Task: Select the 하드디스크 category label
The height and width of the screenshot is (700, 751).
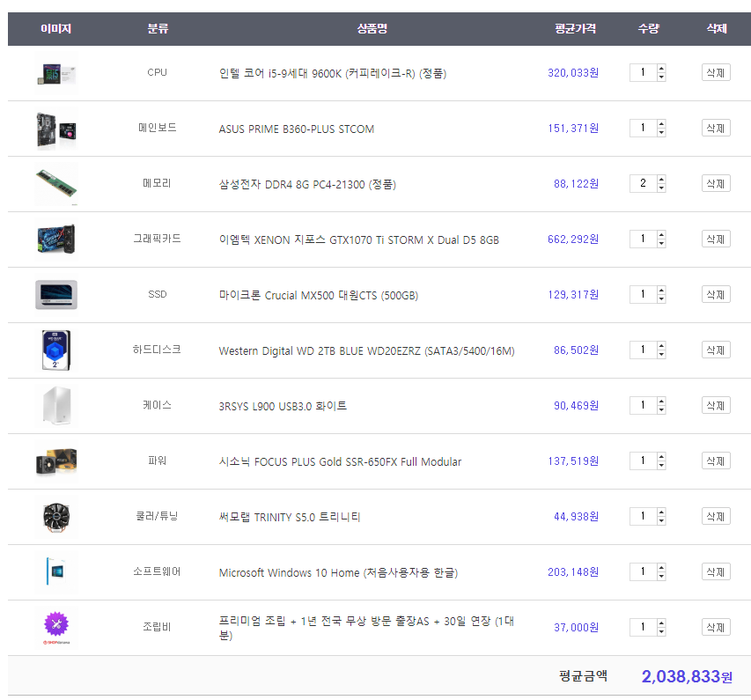Action: [157, 350]
